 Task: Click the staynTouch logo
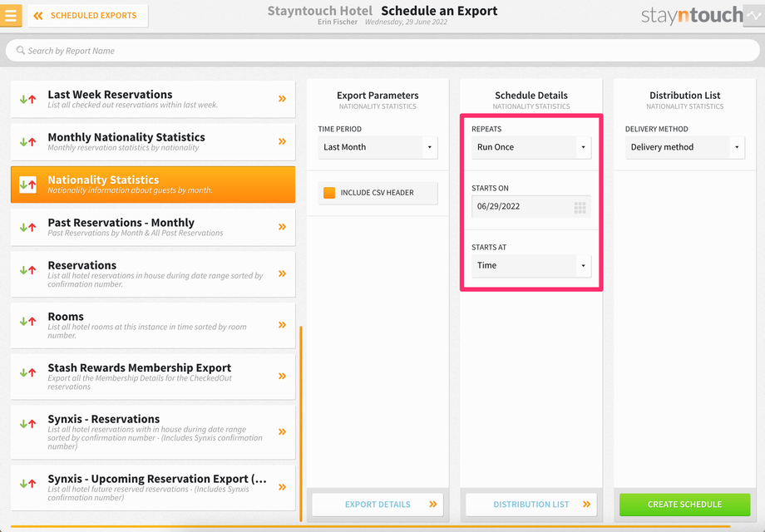(692, 16)
